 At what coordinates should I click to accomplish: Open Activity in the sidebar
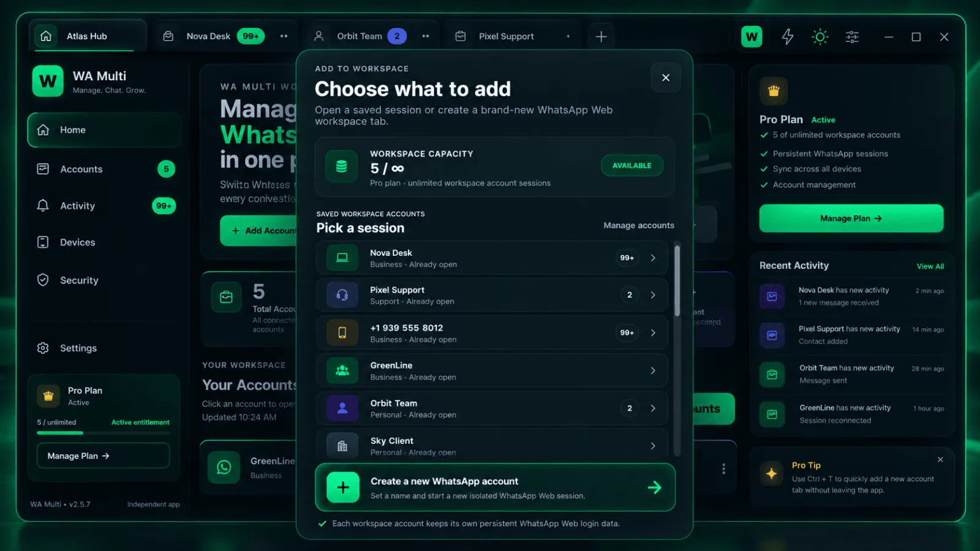(105, 206)
